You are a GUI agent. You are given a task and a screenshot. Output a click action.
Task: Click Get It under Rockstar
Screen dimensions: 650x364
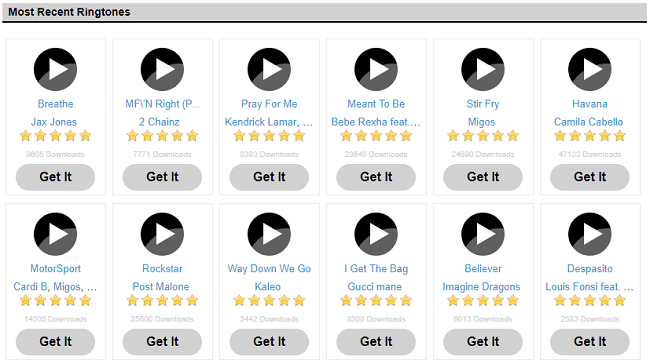coord(162,342)
